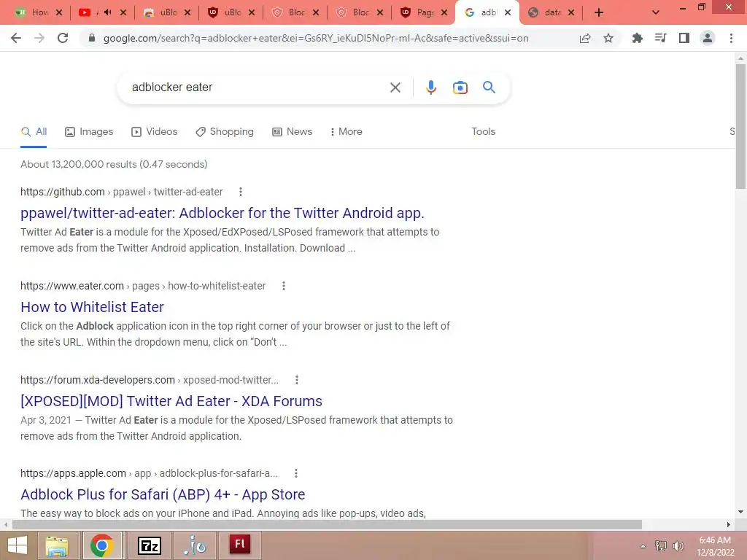
Task: Open options for apps.apple.com result
Action: tap(296, 473)
